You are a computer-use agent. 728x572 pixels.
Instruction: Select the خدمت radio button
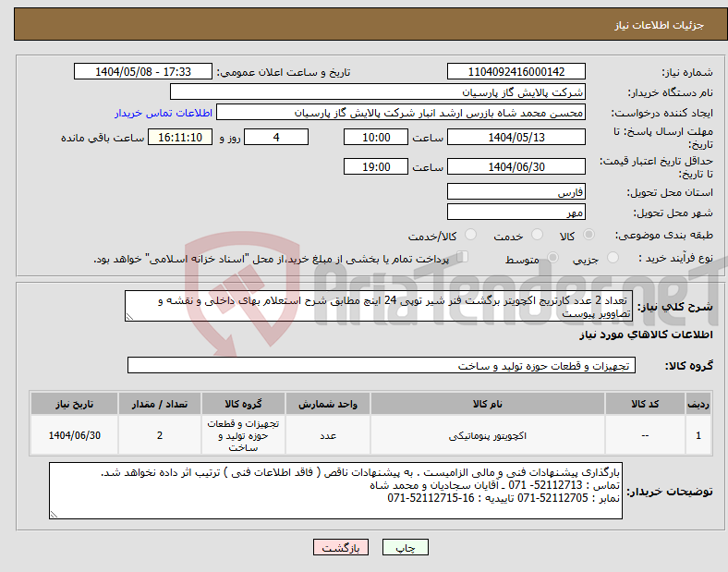coord(537,235)
